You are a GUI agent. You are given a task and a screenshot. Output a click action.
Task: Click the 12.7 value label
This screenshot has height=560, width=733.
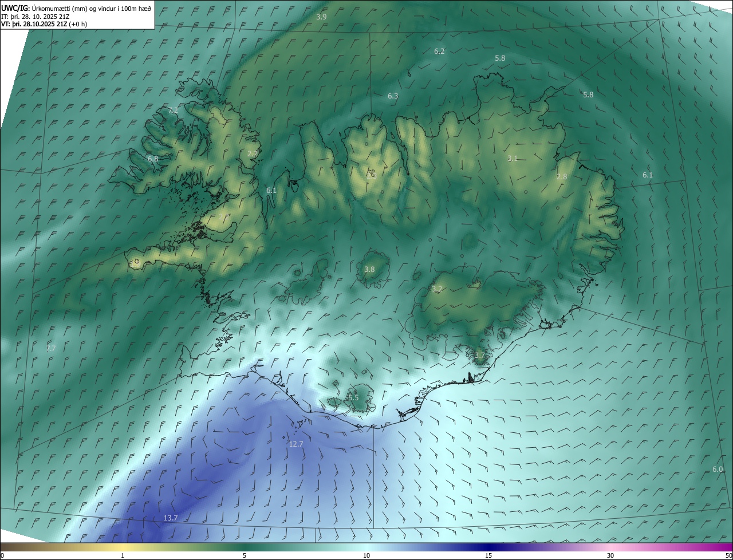point(296,444)
